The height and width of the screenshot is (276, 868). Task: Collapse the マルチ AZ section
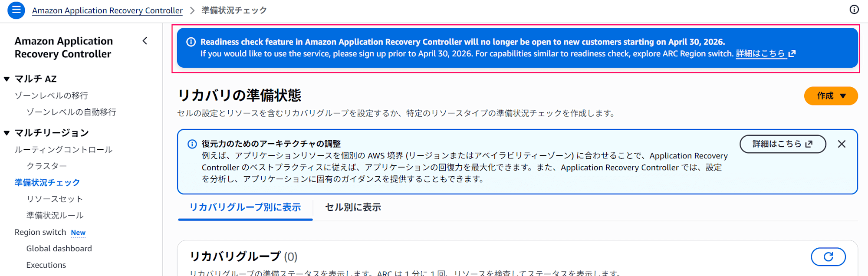tap(6, 79)
